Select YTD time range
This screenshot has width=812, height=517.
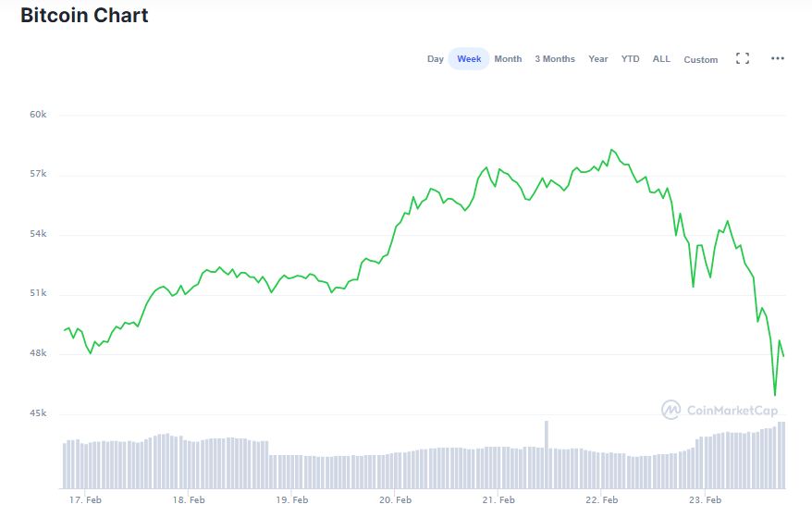(x=630, y=59)
